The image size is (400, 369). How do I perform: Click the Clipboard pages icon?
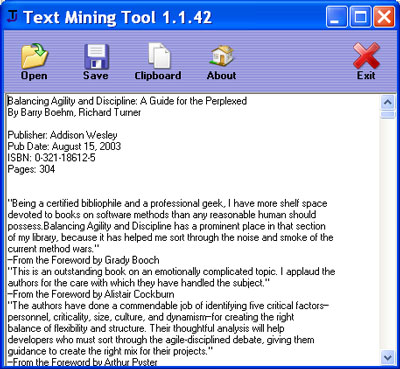(159, 56)
